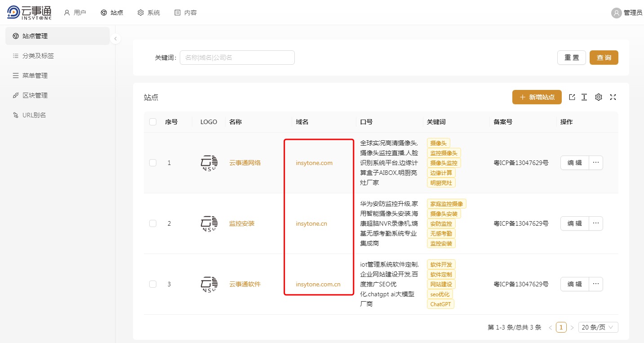Open the export icon above the site table
The width and height of the screenshot is (644, 343).
(572, 97)
